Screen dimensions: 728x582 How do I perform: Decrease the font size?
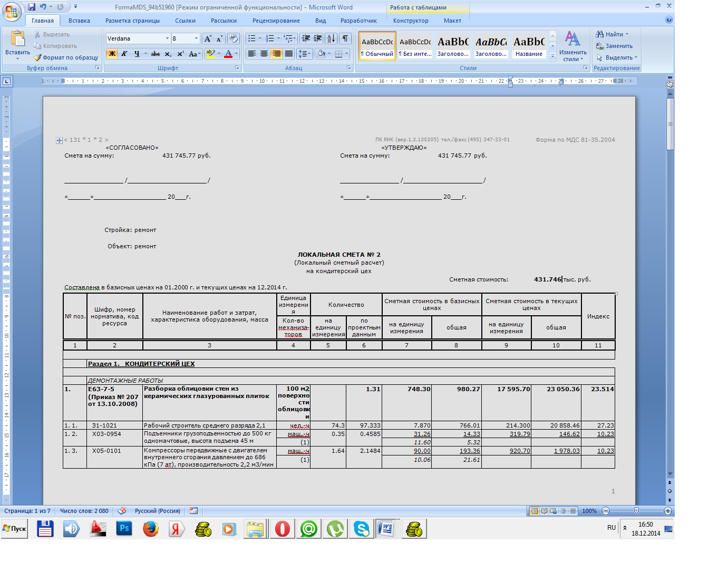pyautogui.click(x=219, y=38)
